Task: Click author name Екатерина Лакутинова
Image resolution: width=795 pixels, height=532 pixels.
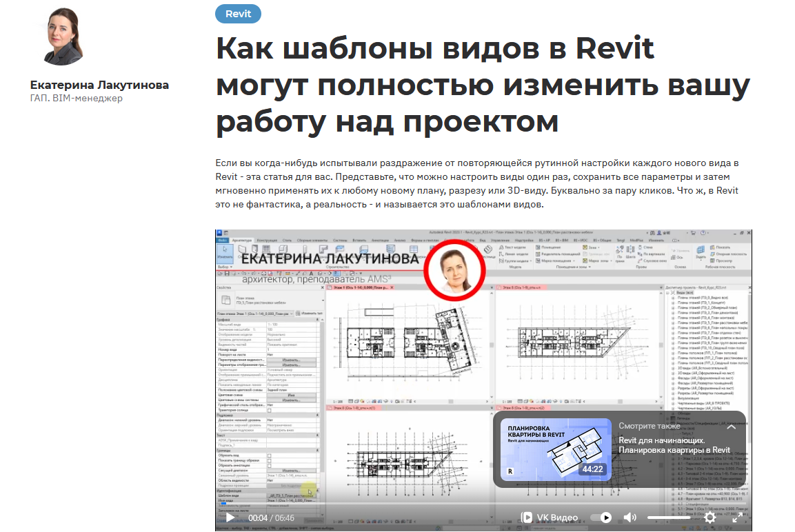Action: click(99, 85)
